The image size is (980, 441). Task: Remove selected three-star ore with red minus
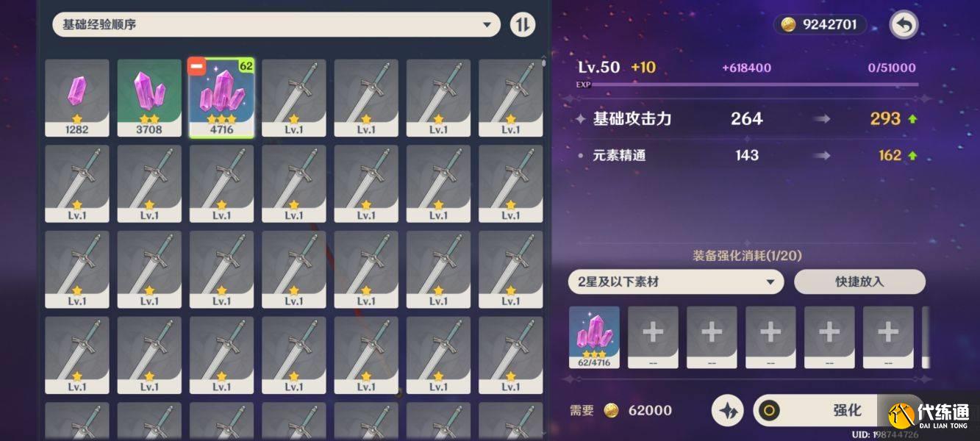coord(196,67)
